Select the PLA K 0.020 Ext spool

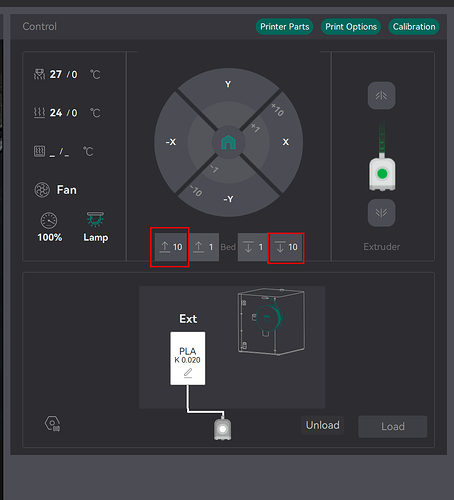click(188, 358)
